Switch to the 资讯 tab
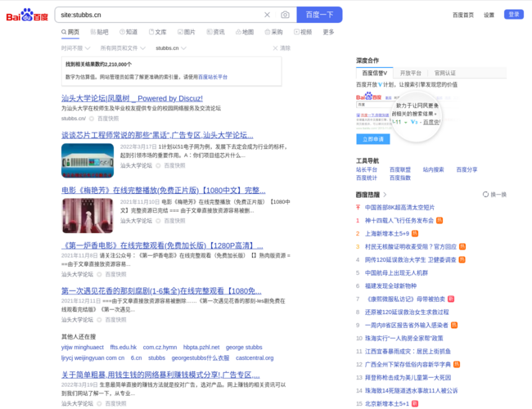Viewport: 532px width, 409px height. [x=216, y=32]
